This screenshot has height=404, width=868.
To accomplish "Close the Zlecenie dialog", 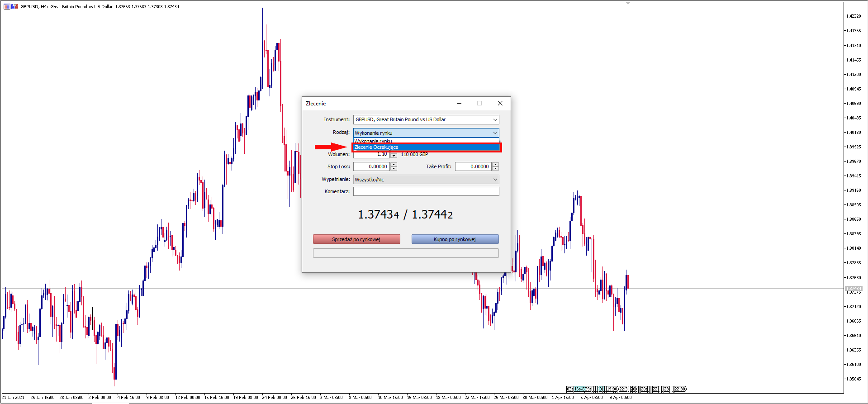I will click(500, 103).
